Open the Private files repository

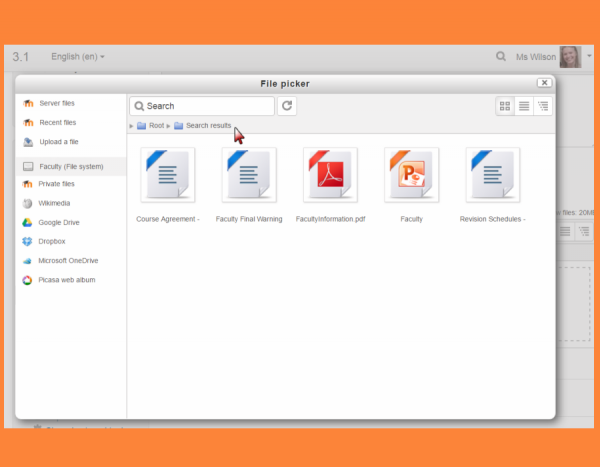(56, 184)
